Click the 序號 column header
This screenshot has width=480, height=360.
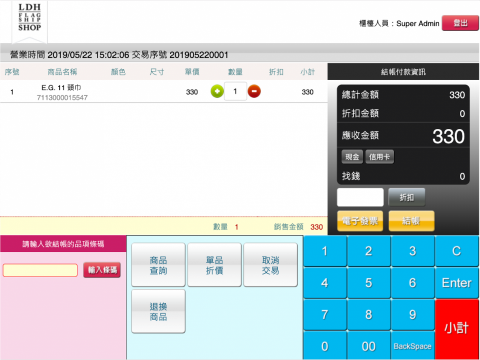coord(12,72)
